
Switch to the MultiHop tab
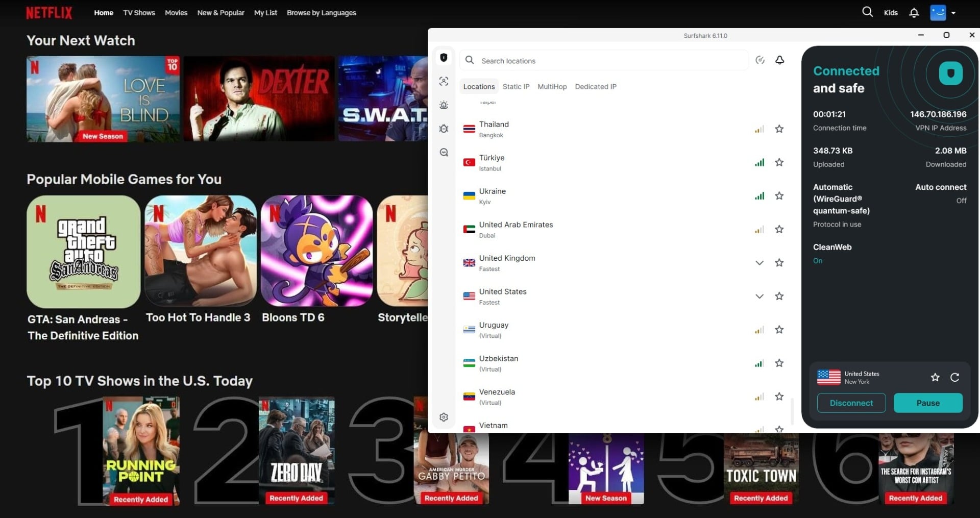(x=552, y=87)
